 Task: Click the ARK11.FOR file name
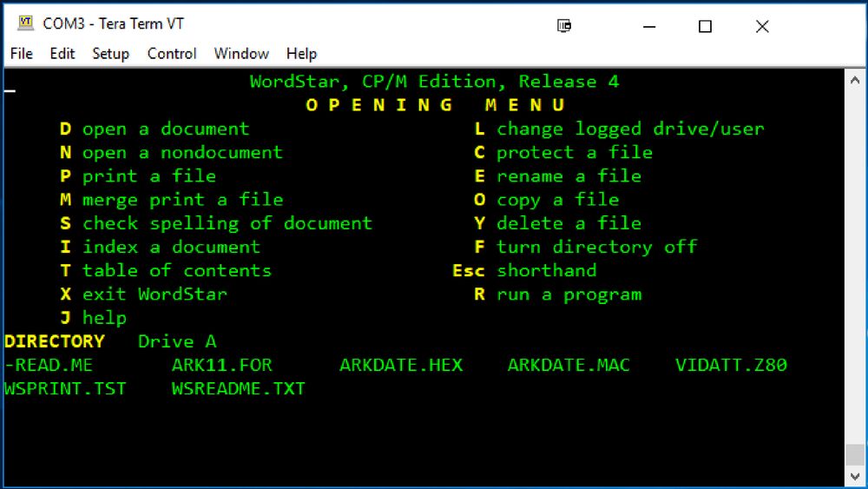pyautogui.click(x=222, y=365)
